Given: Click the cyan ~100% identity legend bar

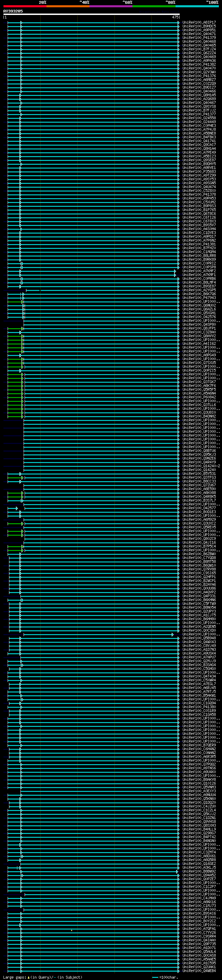Looking at the screenshot, I should (x=197, y=6).
